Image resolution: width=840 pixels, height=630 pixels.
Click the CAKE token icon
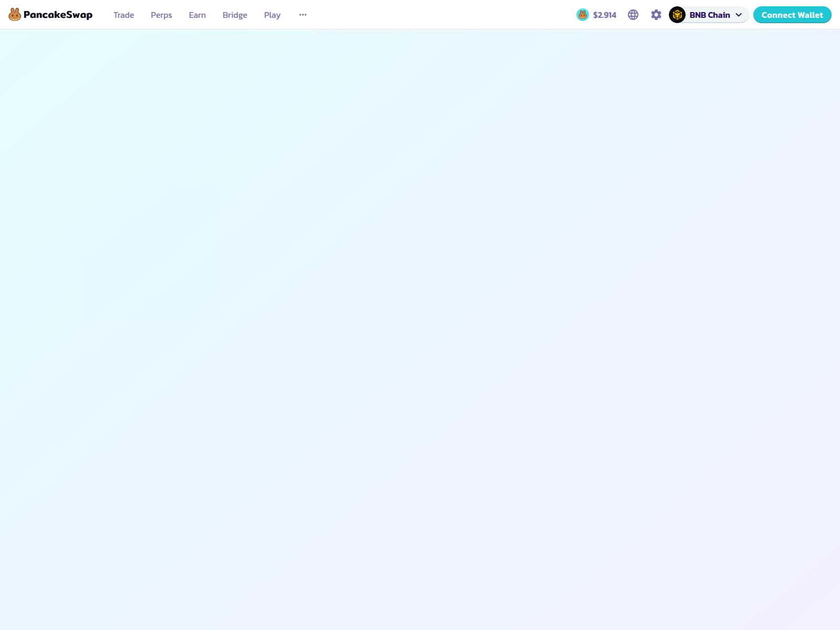tap(583, 15)
